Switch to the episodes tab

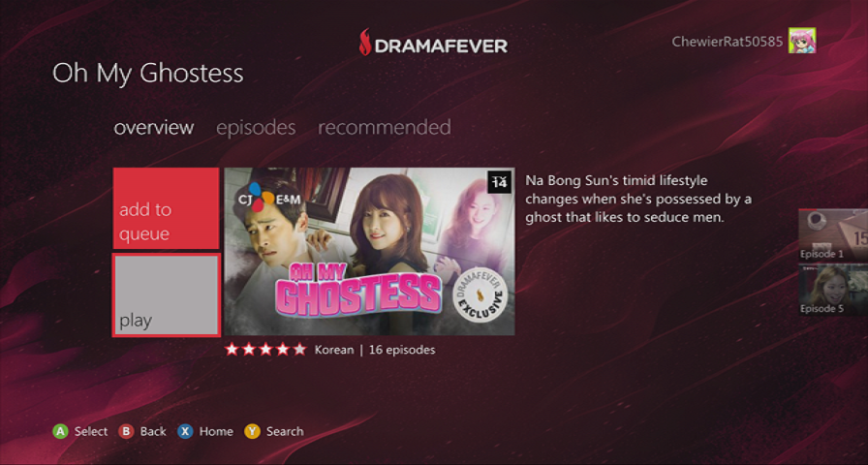point(256,128)
